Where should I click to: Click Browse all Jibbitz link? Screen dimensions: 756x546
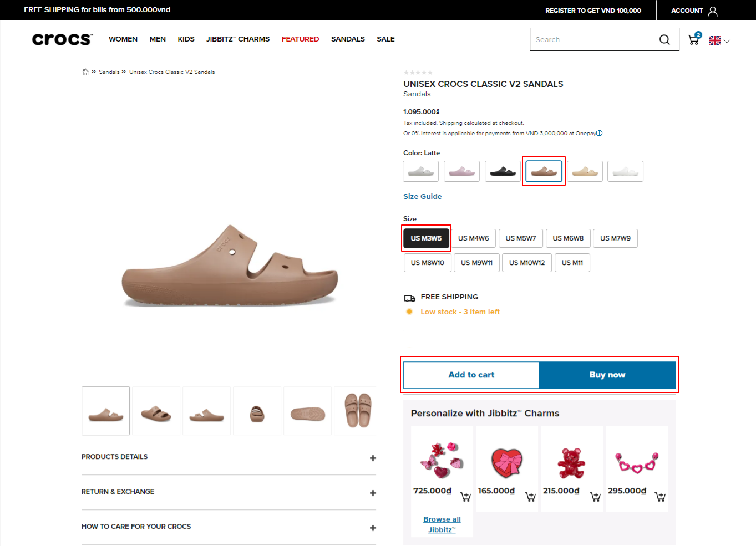(442, 525)
